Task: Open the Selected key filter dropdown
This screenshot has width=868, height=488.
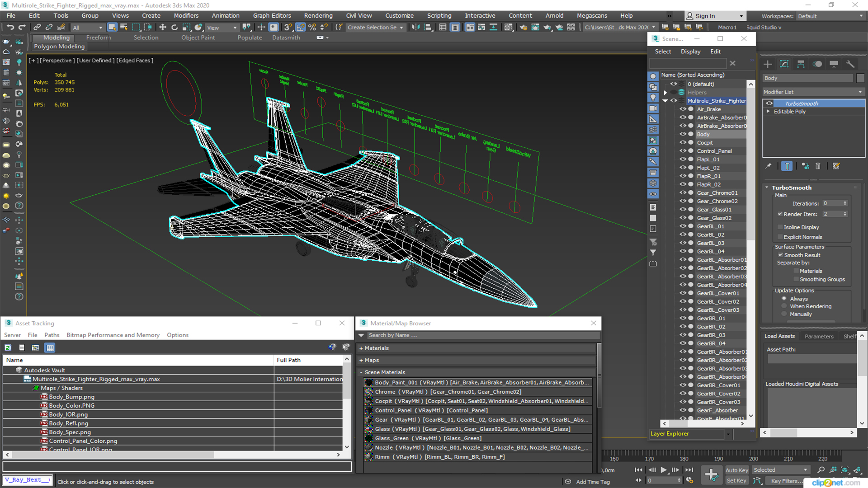Action: pyautogui.click(x=780, y=470)
